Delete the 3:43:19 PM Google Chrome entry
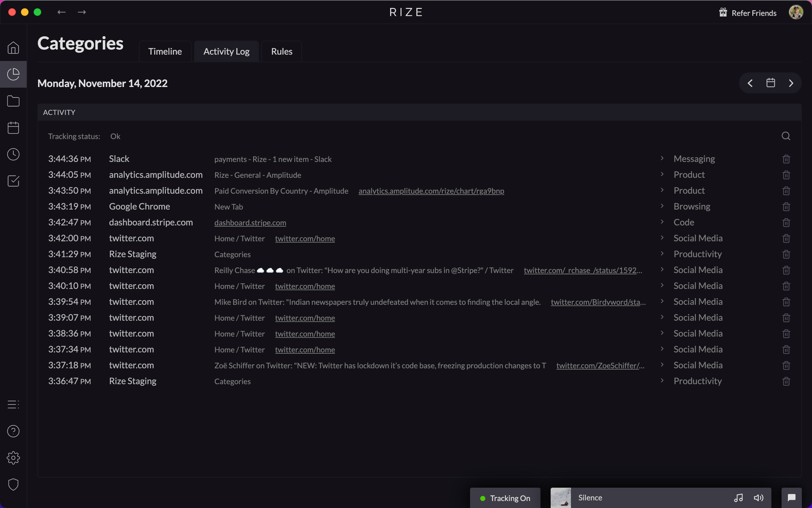This screenshot has height=508, width=812. tap(786, 207)
